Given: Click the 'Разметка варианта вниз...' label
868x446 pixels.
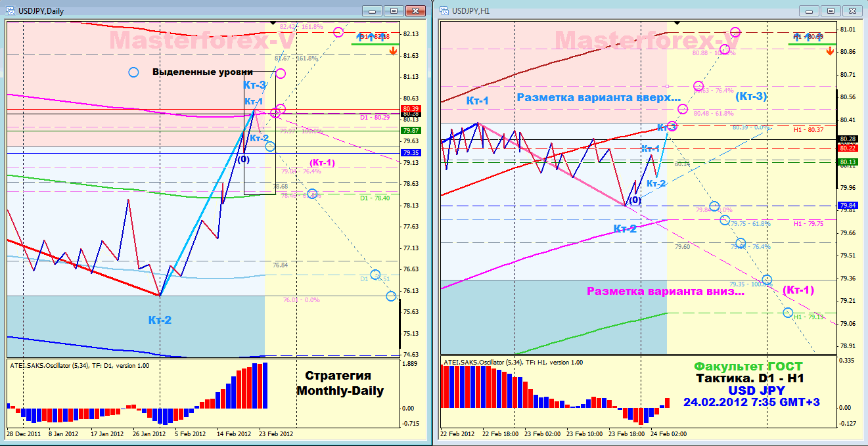Looking at the screenshot, I should 666,291.
